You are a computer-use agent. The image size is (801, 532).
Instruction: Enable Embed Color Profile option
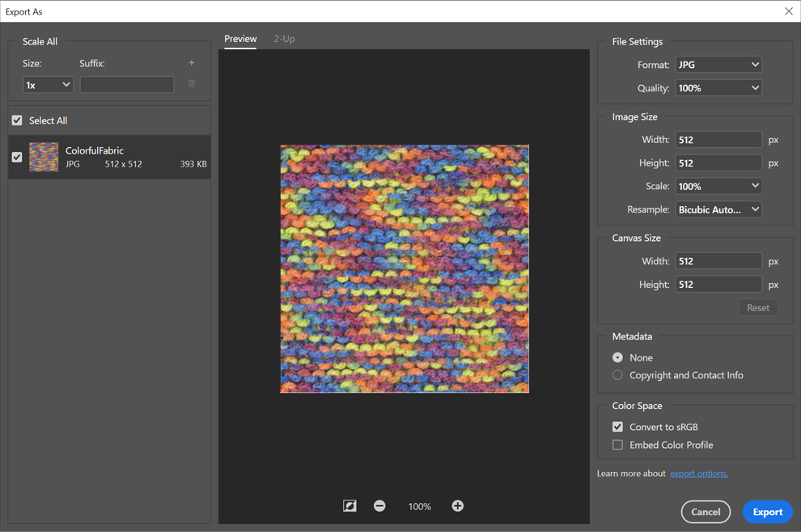pyautogui.click(x=618, y=445)
